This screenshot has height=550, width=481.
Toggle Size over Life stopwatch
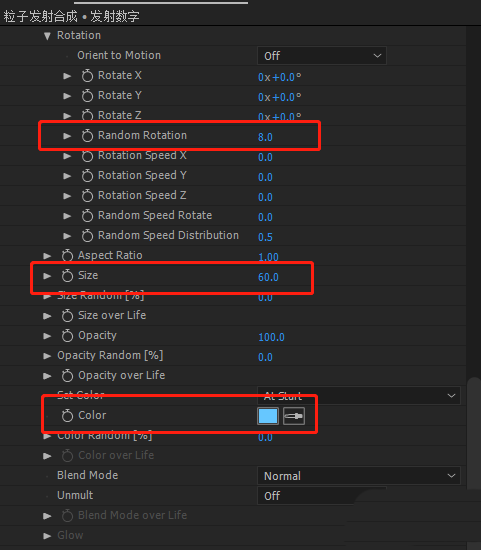tap(67, 316)
